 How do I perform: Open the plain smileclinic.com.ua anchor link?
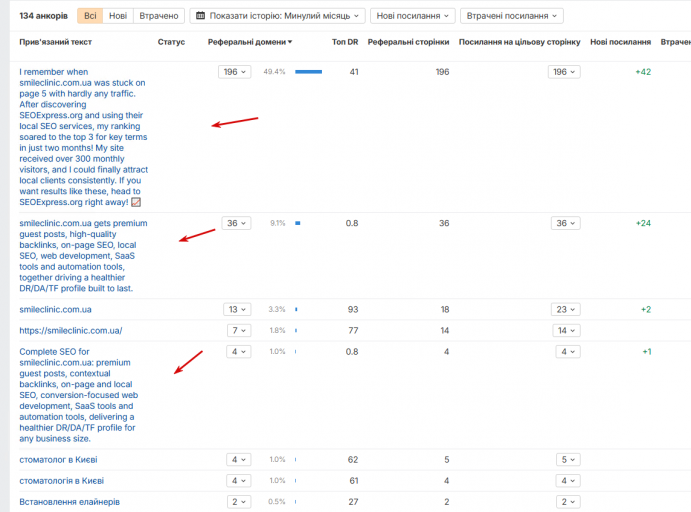(x=55, y=309)
